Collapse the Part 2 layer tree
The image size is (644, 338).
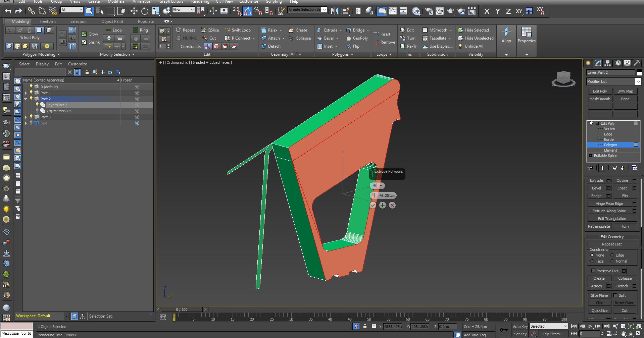click(26, 99)
